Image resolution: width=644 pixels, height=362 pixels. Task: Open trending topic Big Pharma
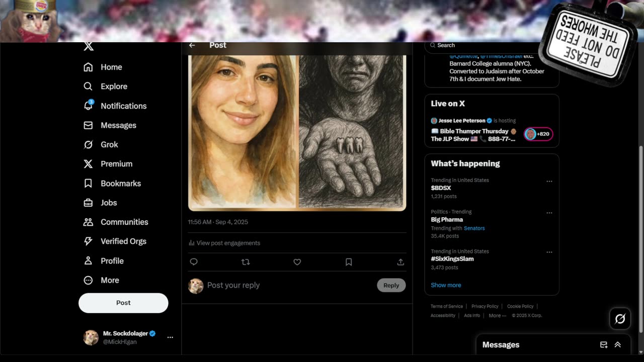coord(447,220)
